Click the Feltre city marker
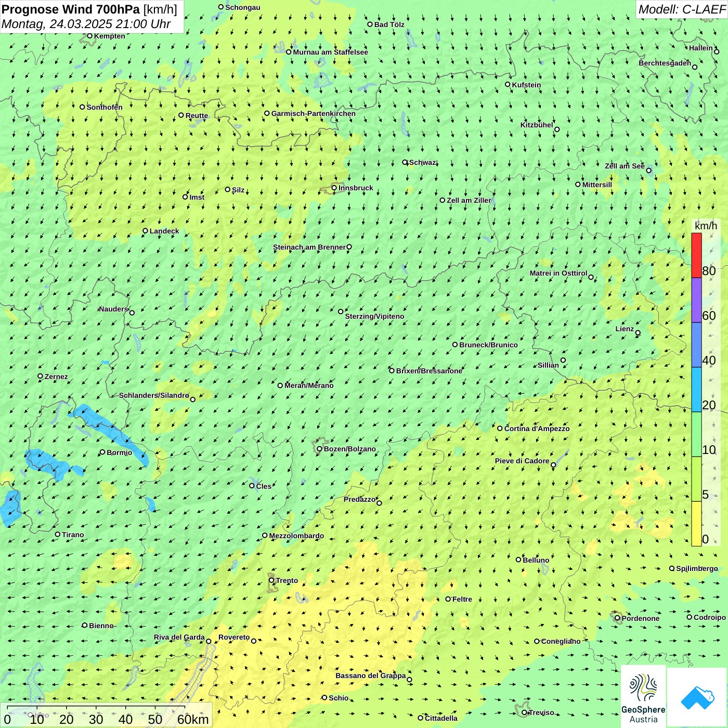Screen dimensions: 728x728 point(448,599)
